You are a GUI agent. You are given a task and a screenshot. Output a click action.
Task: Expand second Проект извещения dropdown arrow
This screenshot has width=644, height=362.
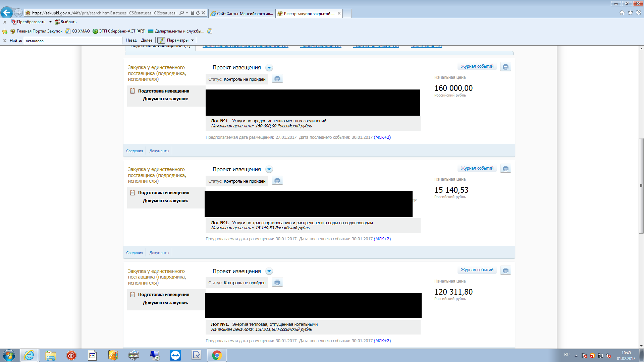pos(269,170)
